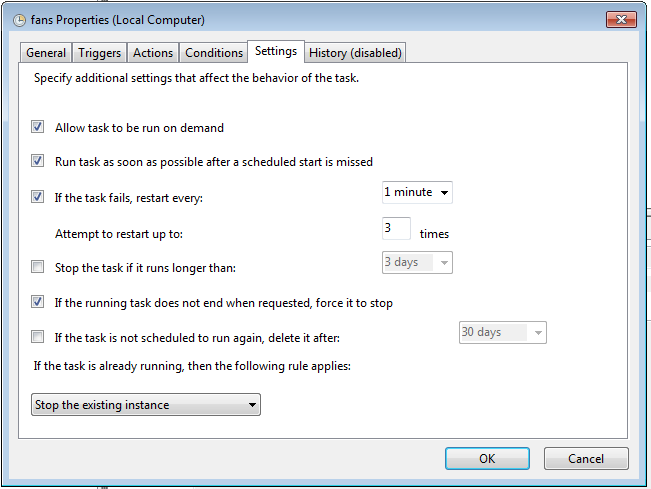Open the 1 minute restart interval dropdown
This screenshot has height=489, width=651.
tap(417, 193)
